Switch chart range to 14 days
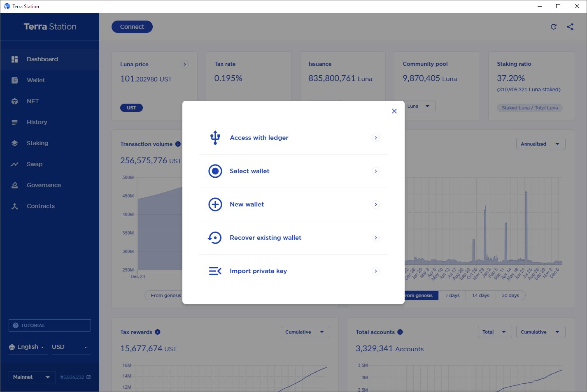Screen dimensions: 587x392 click(480, 295)
